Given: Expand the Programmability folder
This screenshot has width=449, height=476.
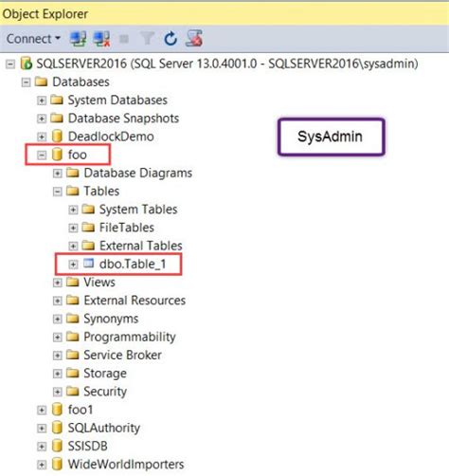Looking at the screenshot, I should [x=57, y=338].
